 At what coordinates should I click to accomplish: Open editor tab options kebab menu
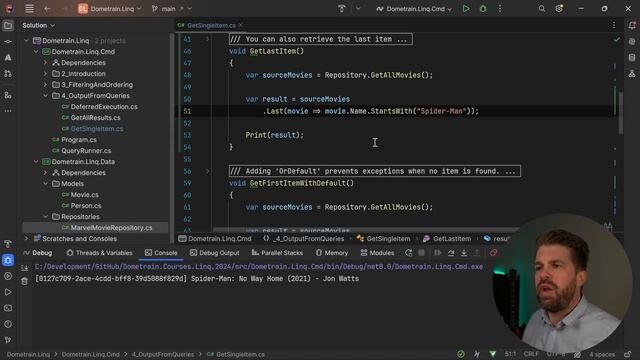click(x=614, y=25)
